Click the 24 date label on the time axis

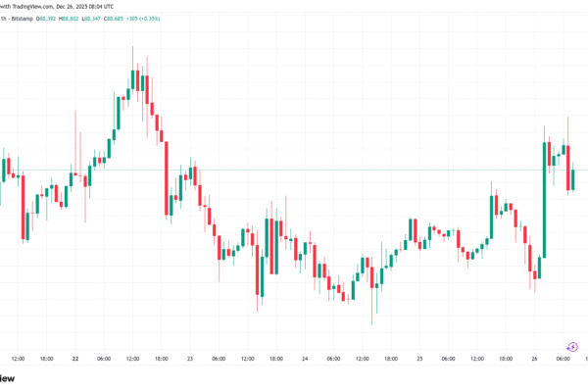pyautogui.click(x=305, y=359)
